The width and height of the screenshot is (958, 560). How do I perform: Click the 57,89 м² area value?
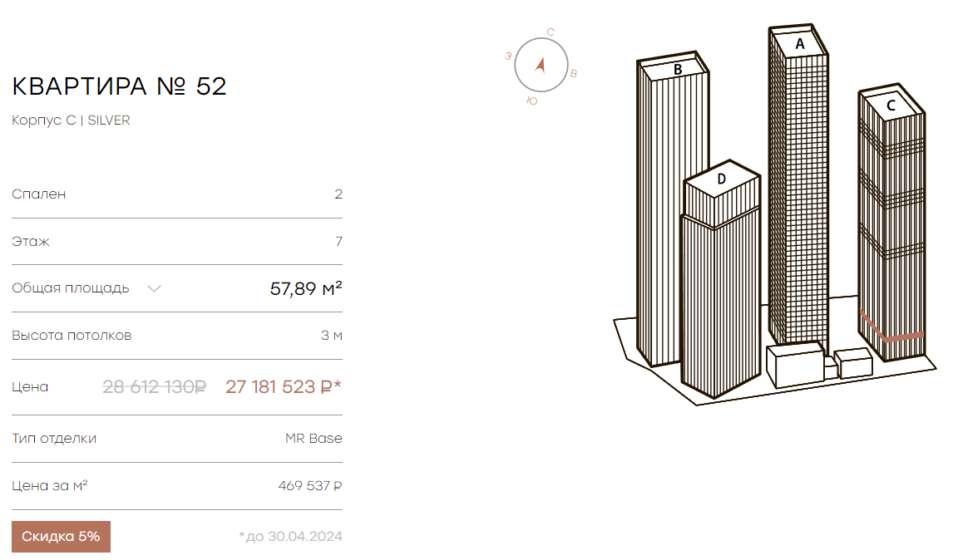click(306, 288)
